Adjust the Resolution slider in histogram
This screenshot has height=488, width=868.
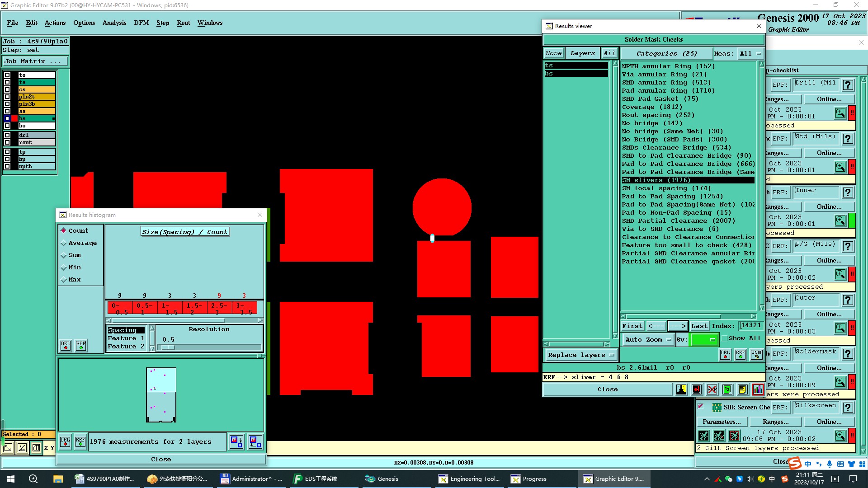[168, 347]
